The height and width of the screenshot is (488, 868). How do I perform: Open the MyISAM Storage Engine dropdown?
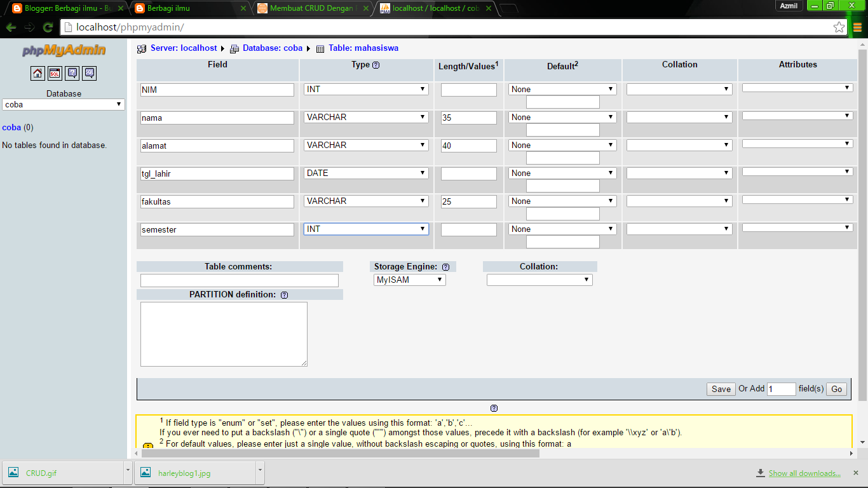tap(409, 279)
